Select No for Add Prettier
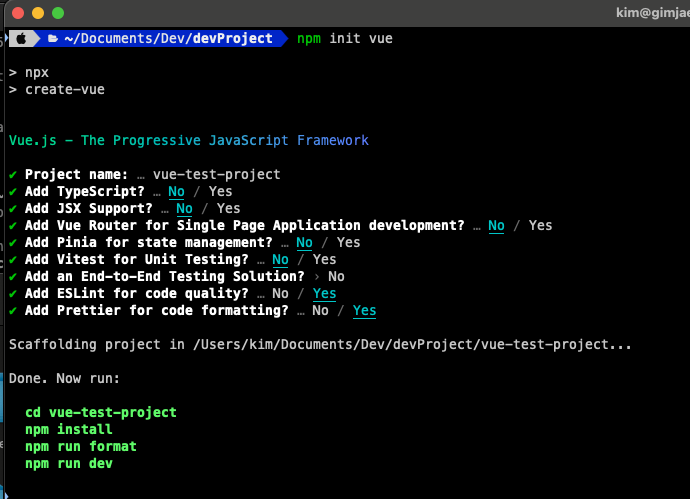 tap(320, 311)
